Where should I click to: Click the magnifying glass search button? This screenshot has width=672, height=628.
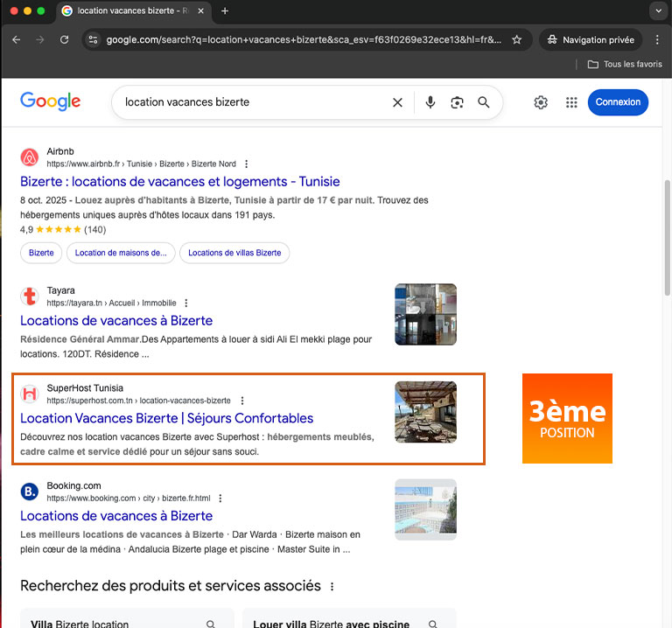click(x=483, y=102)
